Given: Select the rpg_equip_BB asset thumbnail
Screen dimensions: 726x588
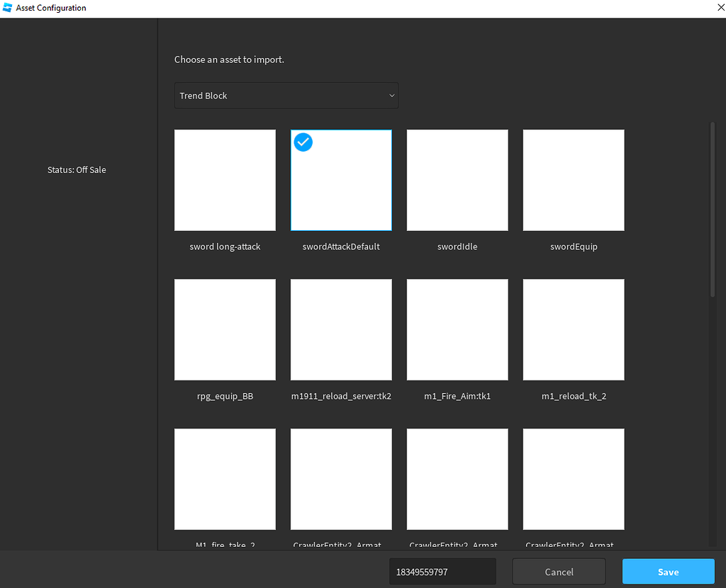Looking at the screenshot, I should tap(225, 329).
